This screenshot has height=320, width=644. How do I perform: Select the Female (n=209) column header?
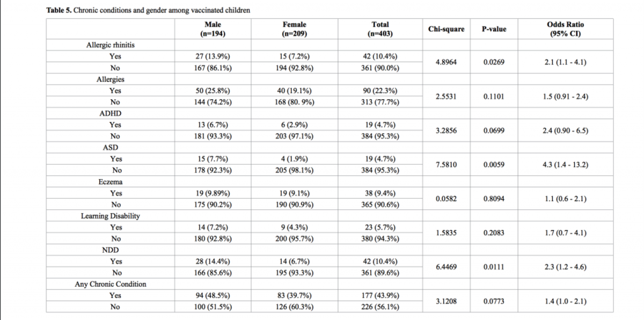tap(295, 29)
